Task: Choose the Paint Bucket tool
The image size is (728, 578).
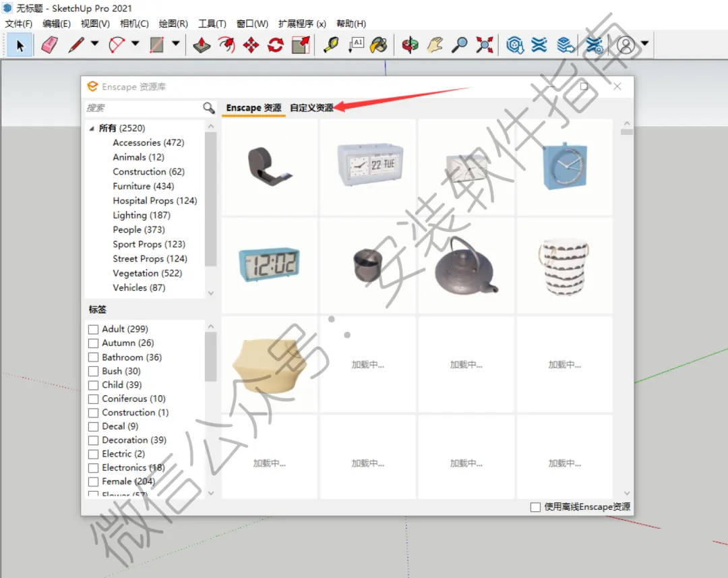Action: (379, 45)
